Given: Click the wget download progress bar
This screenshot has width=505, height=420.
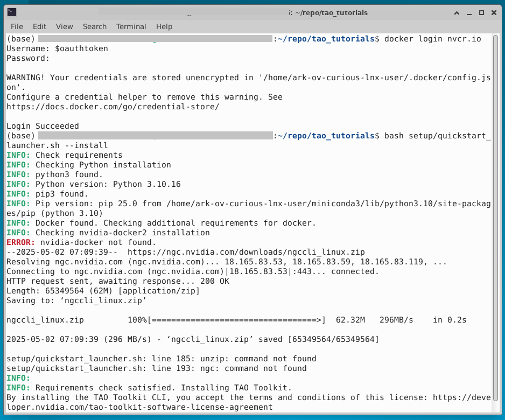Looking at the screenshot, I should click(x=236, y=320).
